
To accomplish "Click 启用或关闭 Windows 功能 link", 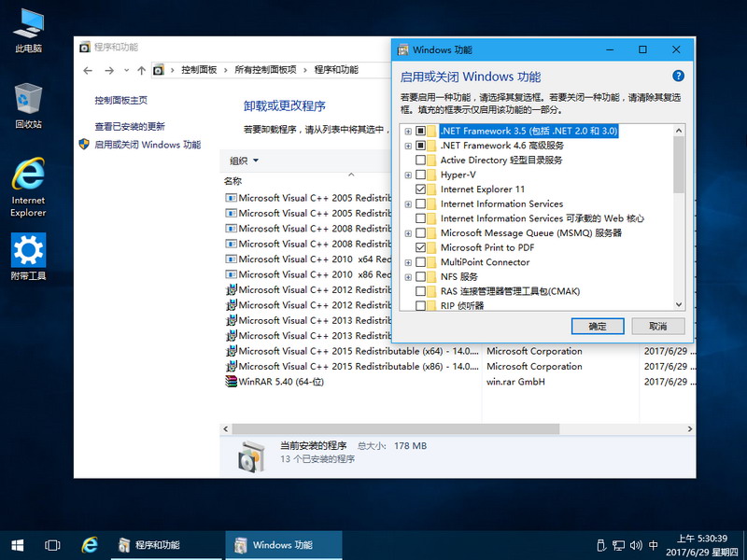I will pos(148,145).
